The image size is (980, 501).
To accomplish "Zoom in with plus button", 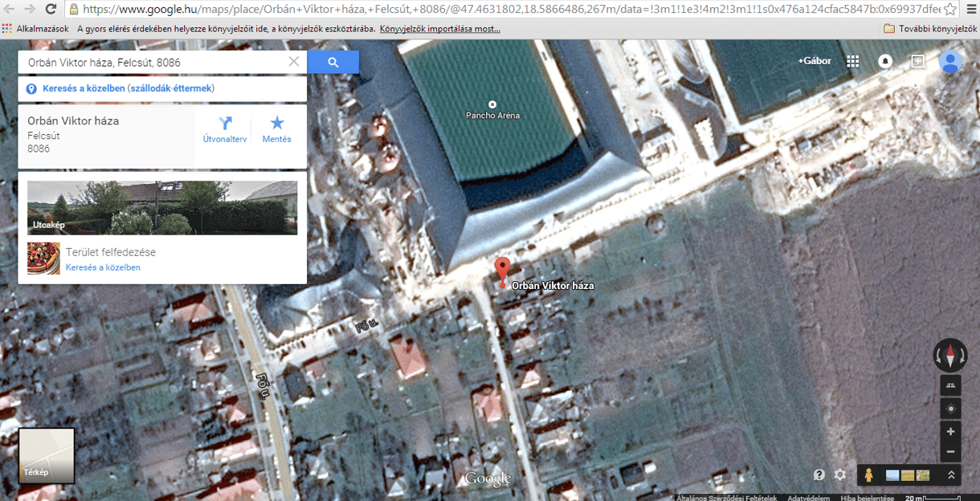I will coord(950,431).
